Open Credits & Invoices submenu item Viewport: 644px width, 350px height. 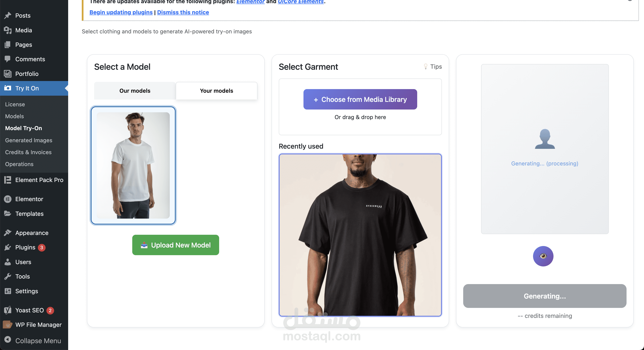(x=28, y=152)
